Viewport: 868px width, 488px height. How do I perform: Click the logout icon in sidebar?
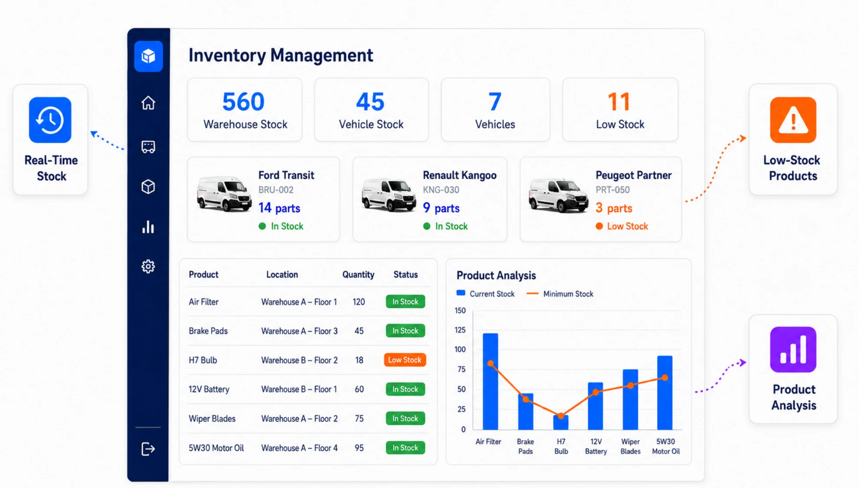point(148,449)
